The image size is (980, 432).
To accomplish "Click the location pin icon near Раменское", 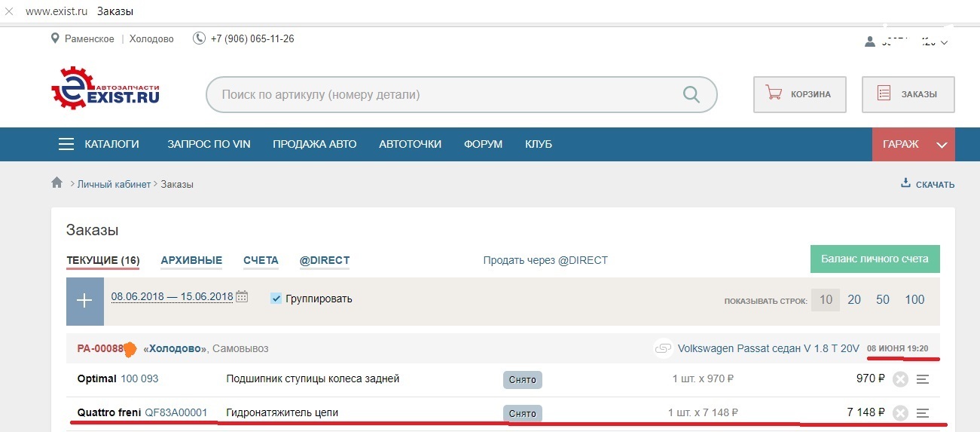I will click(x=55, y=38).
